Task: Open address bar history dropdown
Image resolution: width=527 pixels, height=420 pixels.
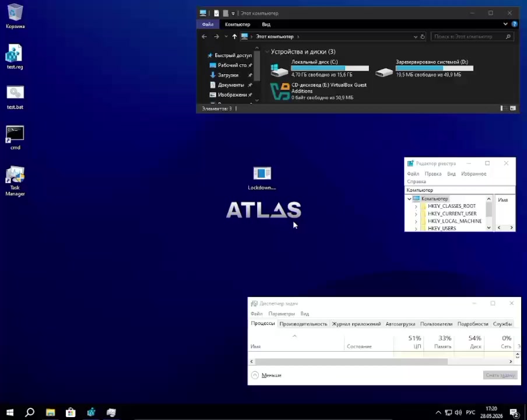Action: (416, 37)
